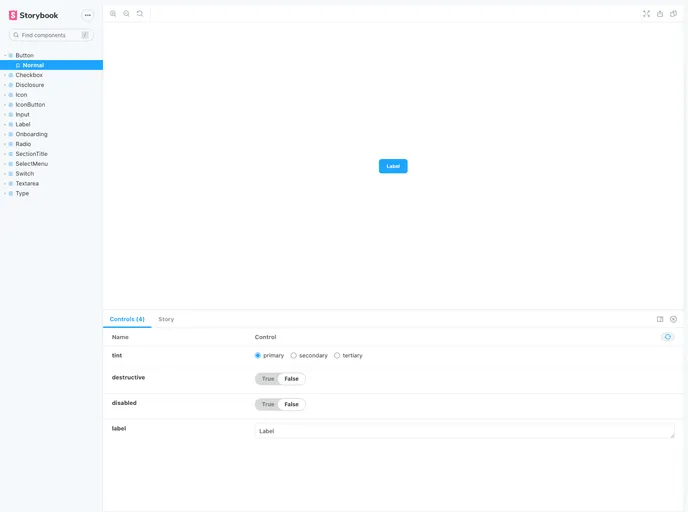The image size is (688, 512).
Task: Switch to the Story tab
Action: tap(166, 319)
